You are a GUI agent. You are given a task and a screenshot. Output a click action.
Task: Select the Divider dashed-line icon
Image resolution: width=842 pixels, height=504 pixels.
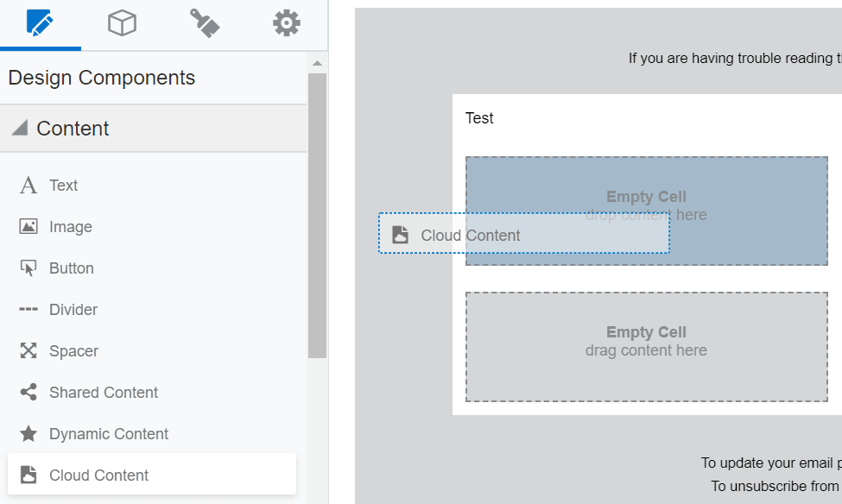click(28, 309)
